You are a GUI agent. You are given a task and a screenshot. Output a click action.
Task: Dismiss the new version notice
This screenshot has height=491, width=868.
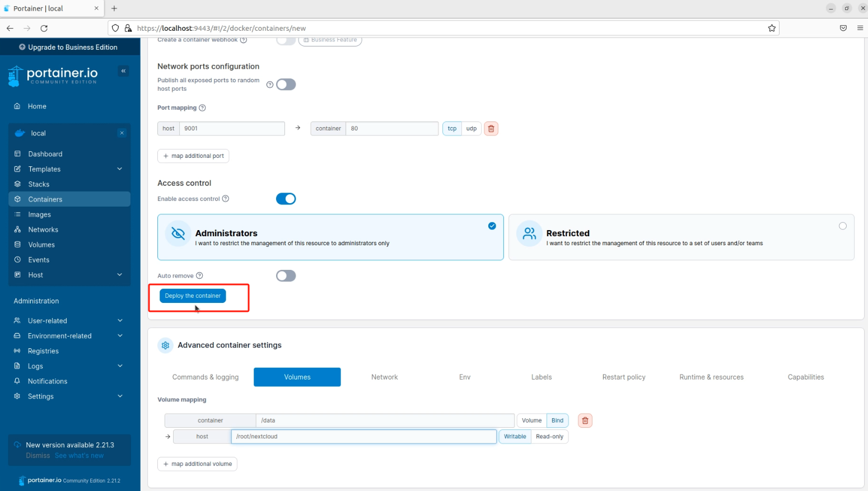pyautogui.click(x=38, y=456)
